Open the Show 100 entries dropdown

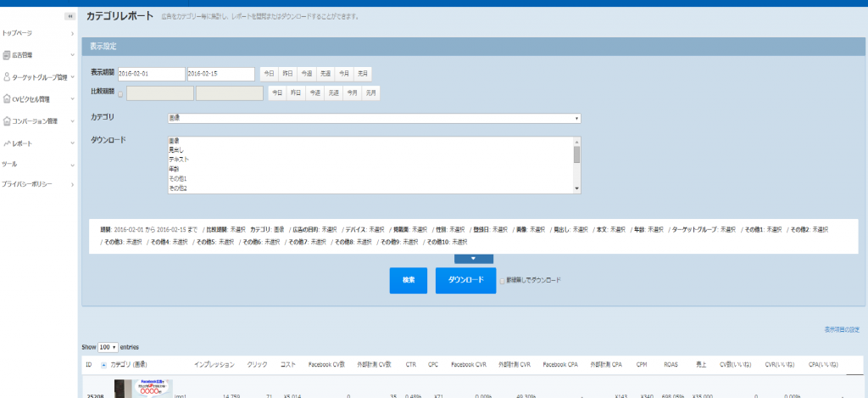pyautogui.click(x=108, y=348)
